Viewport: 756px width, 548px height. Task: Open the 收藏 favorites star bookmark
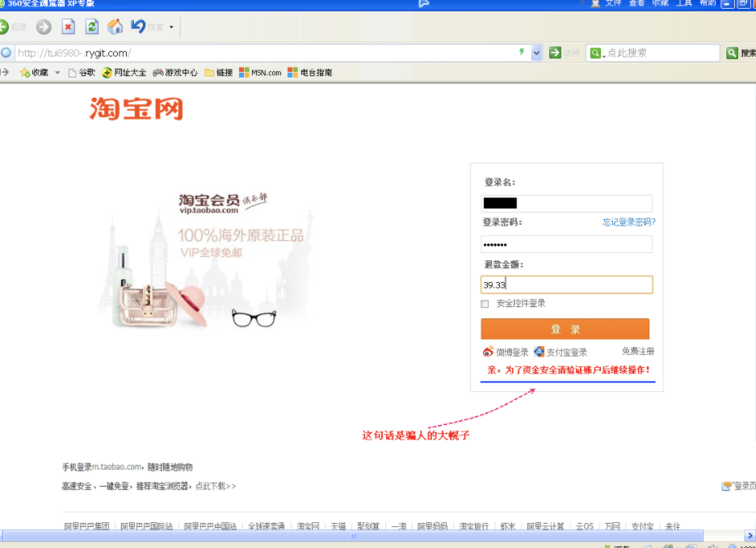click(34, 73)
